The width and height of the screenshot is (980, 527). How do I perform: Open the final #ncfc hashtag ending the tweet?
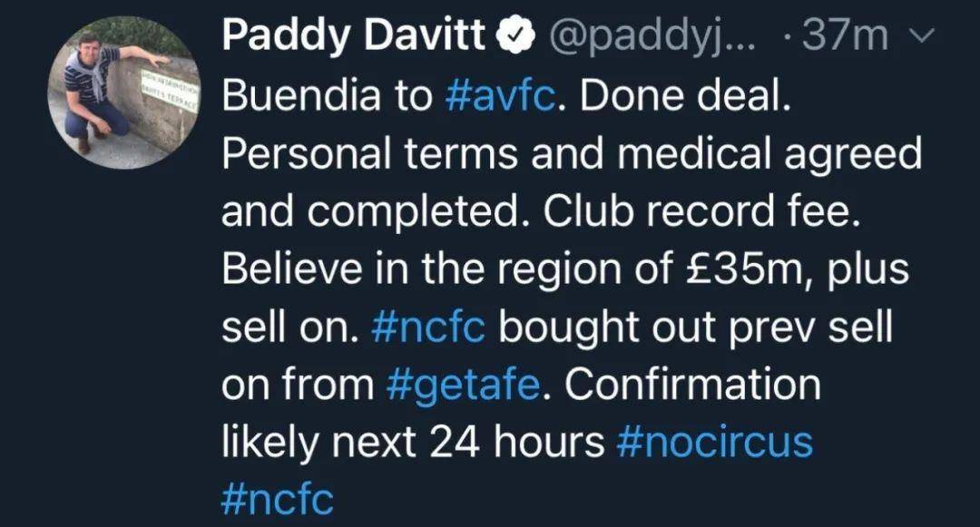pyautogui.click(x=279, y=499)
